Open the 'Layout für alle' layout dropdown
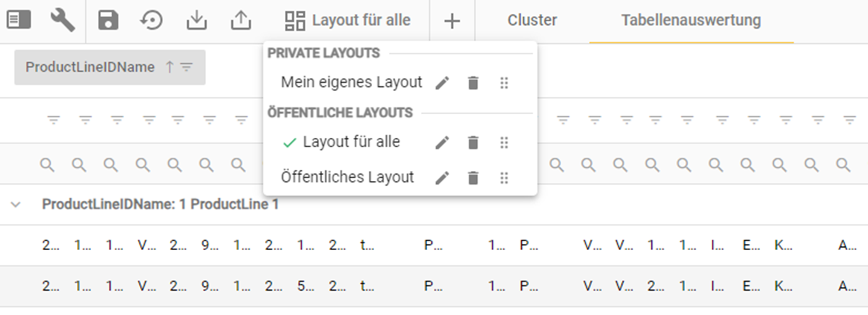 (x=348, y=21)
